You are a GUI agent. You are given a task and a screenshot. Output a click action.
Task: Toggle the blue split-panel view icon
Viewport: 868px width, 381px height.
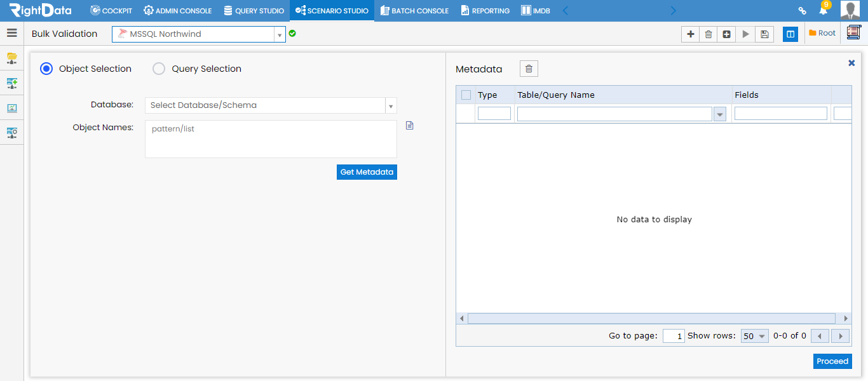pos(790,34)
